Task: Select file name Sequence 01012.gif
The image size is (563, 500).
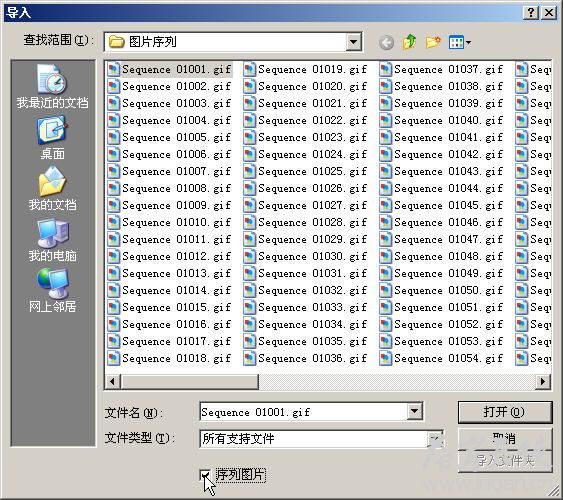Action: pos(176,256)
